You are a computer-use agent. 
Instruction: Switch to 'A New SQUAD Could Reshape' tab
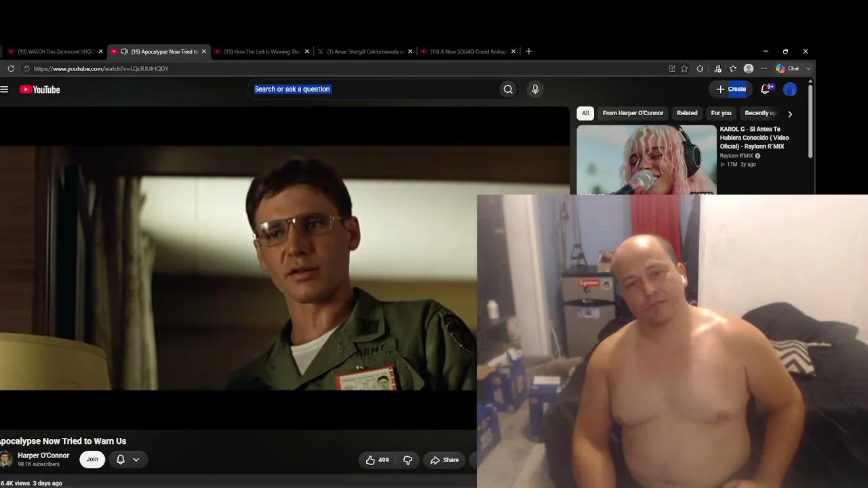click(467, 52)
